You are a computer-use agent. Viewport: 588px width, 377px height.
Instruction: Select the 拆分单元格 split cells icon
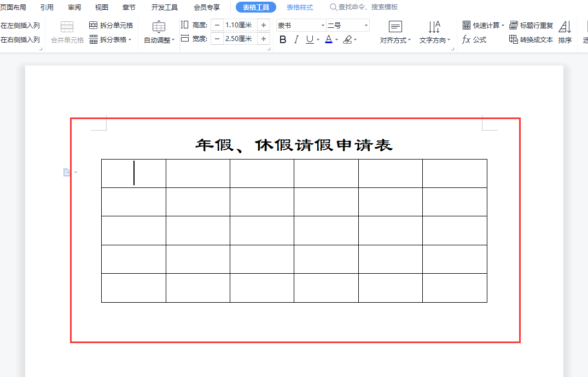pos(112,24)
